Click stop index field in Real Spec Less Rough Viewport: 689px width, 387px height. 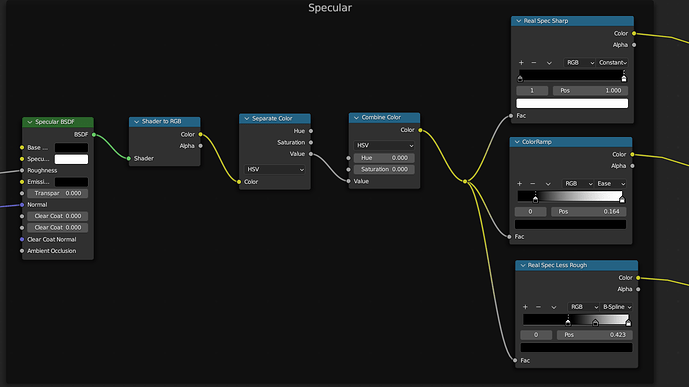[x=536, y=335]
